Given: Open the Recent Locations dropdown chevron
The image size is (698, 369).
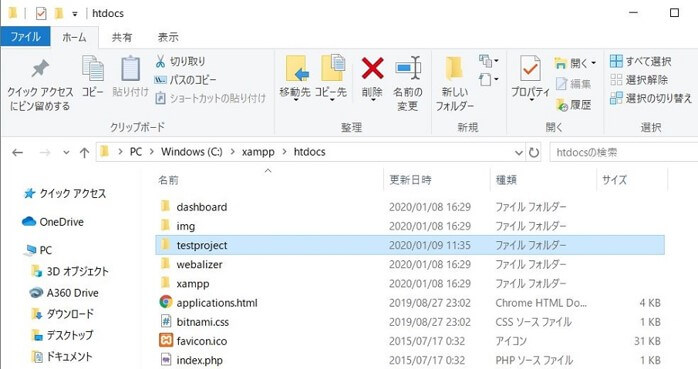Looking at the screenshot, I should 66,153.
